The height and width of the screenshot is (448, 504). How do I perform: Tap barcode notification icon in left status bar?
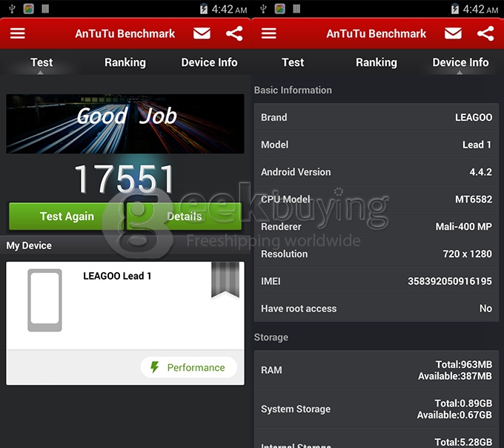(x=45, y=9)
